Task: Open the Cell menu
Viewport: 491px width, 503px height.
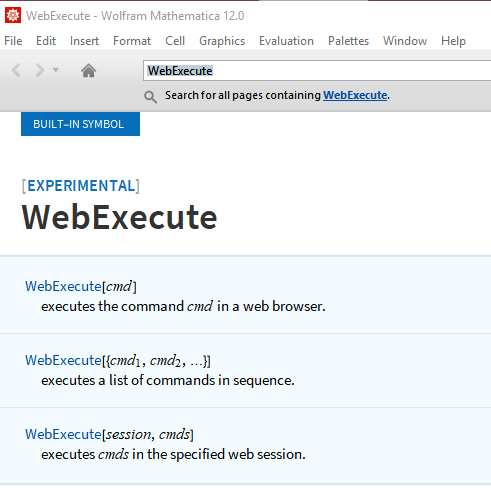Action: pyautogui.click(x=175, y=41)
